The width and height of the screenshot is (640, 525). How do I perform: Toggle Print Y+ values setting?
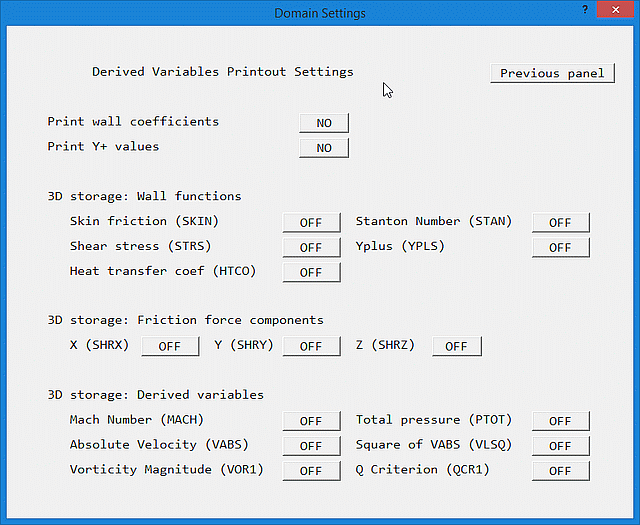click(324, 148)
